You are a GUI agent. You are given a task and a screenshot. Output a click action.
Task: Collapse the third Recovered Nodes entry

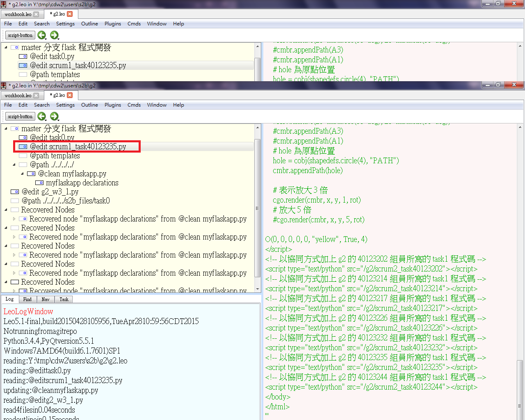pos(6,246)
